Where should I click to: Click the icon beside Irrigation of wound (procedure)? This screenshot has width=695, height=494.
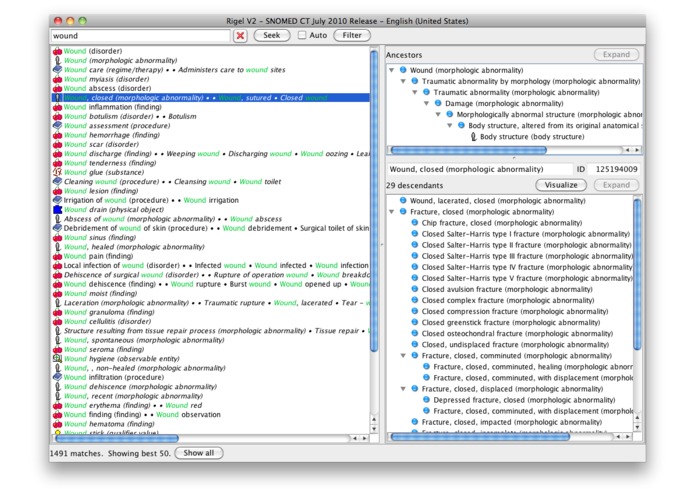click(x=57, y=200)
